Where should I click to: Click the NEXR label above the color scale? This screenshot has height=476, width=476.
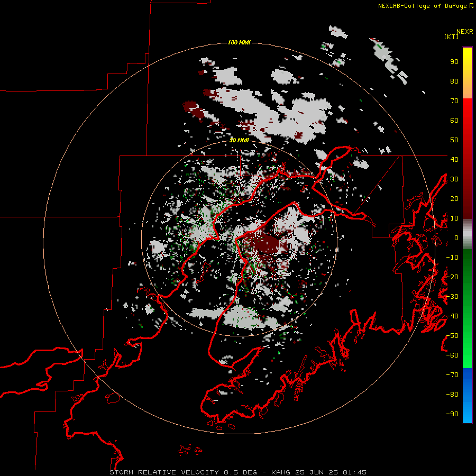465,32
